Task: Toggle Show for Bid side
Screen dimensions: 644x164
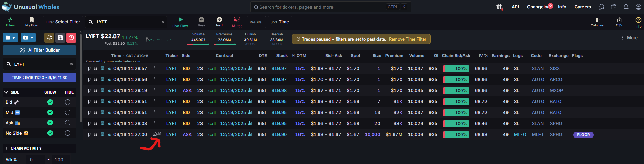Action: tap(50, 102)
